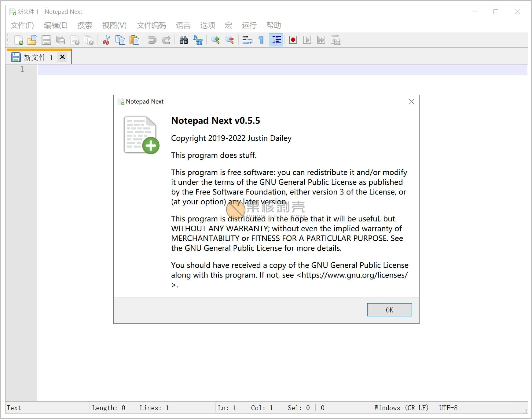Image resolution: width=532 pixels, height=419 pixels.
Task: Click the Zoom In magnifier icon
Action: pyautogui.click(x=215, y=40)
